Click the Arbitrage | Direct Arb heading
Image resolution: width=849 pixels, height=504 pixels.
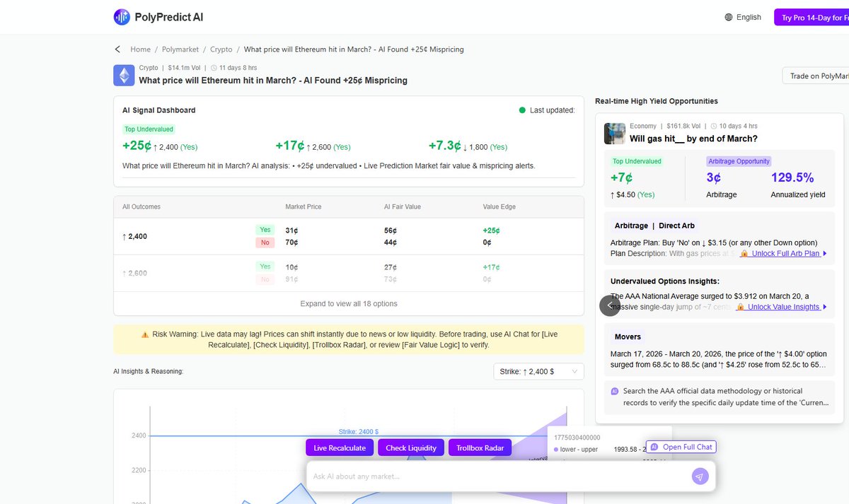[654, 225]
